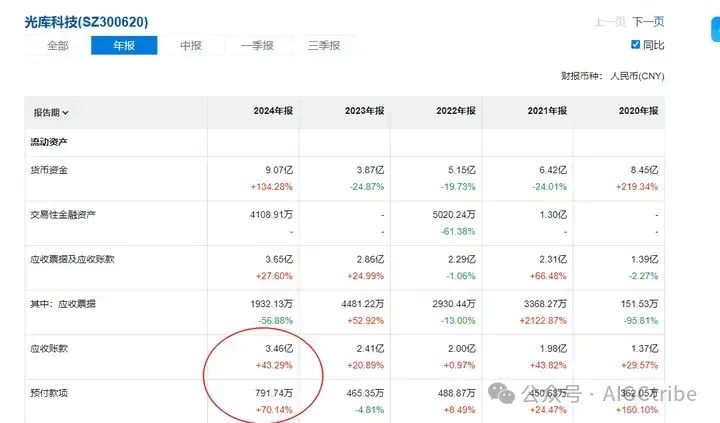Click the 上一页 page link
720x423 pixels.
point(610,22)
